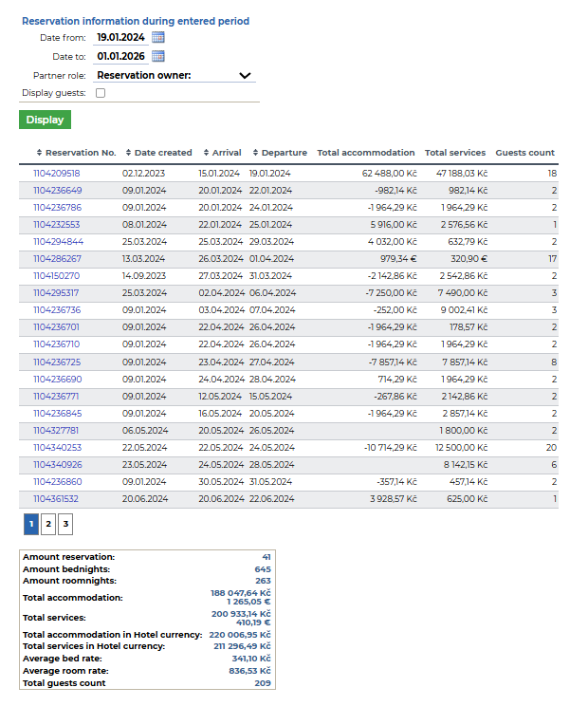Open reservation 1104236649
Viewport: 588px width, 706px height.
57,191
